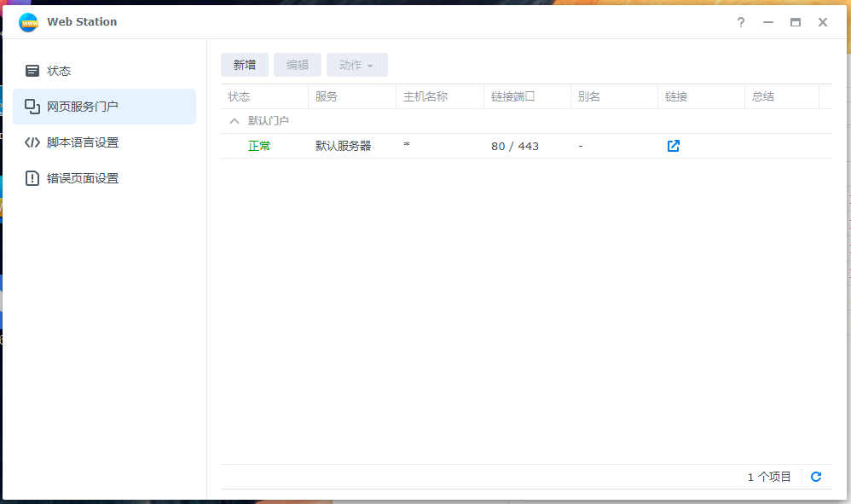
Task: Collapse the 默认门户 group
Action: (x=234, y=121)
